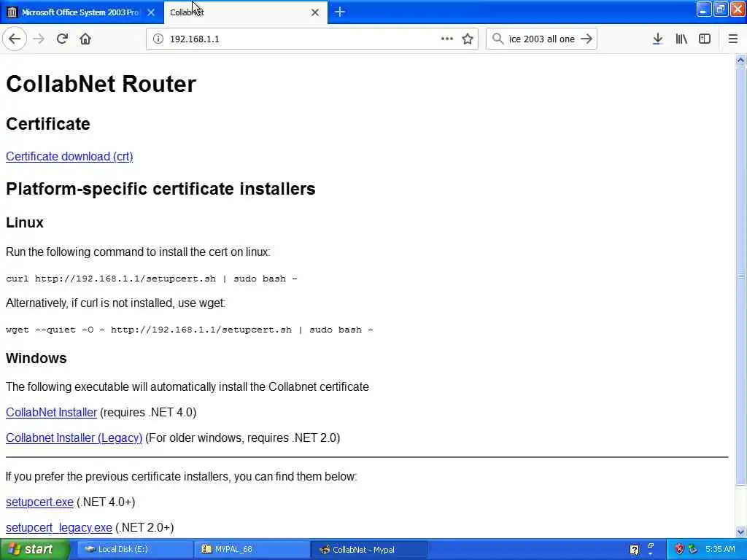Switch to MYPAL_68 taskbar window
This screenshot has width=747, height=560.
[252, 550]
